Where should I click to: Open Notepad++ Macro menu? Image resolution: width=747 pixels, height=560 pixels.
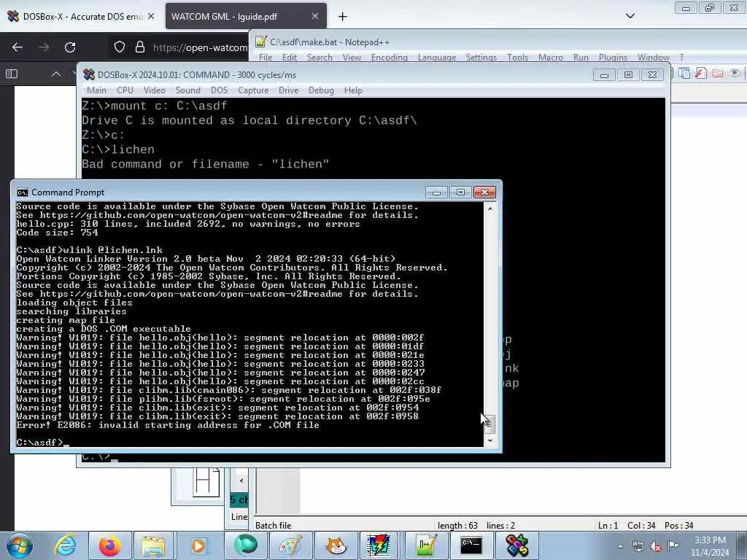coord(550,58)
